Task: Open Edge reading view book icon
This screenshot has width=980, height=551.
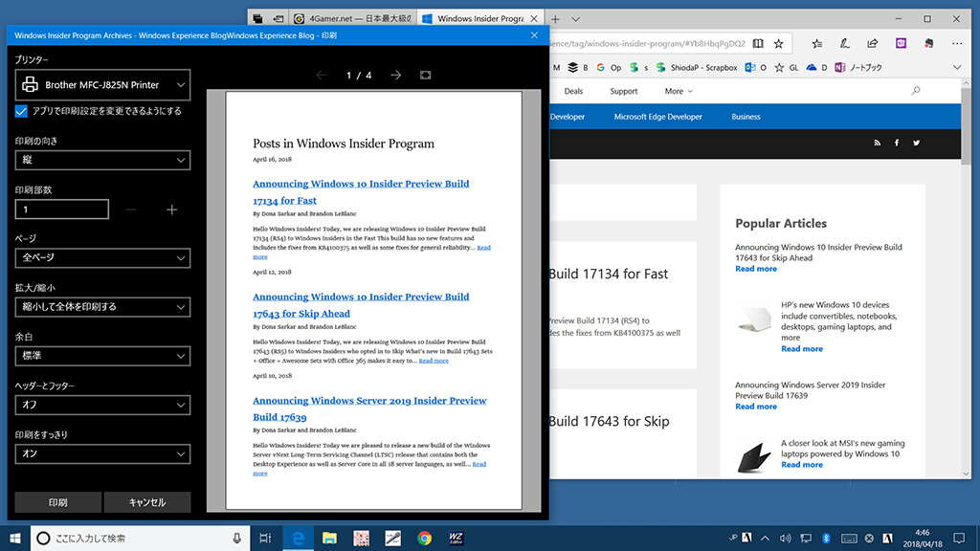Action: [758, 44]
